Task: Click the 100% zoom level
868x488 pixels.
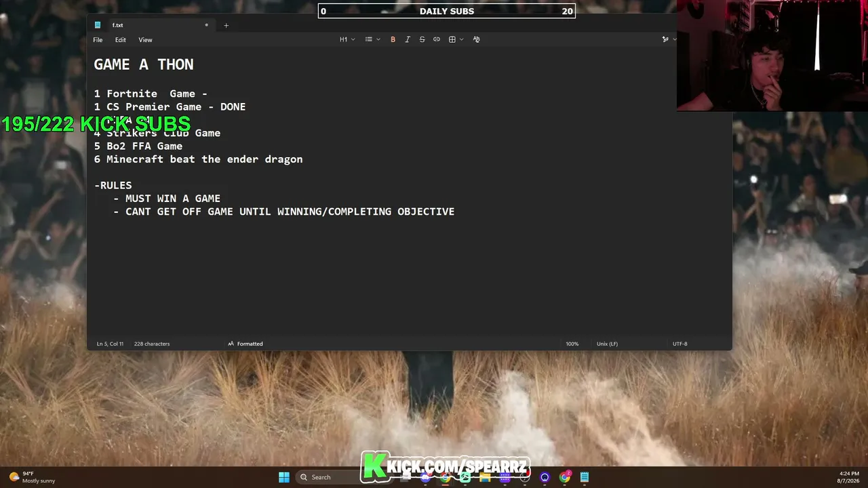Action: [x=572, y=344]
